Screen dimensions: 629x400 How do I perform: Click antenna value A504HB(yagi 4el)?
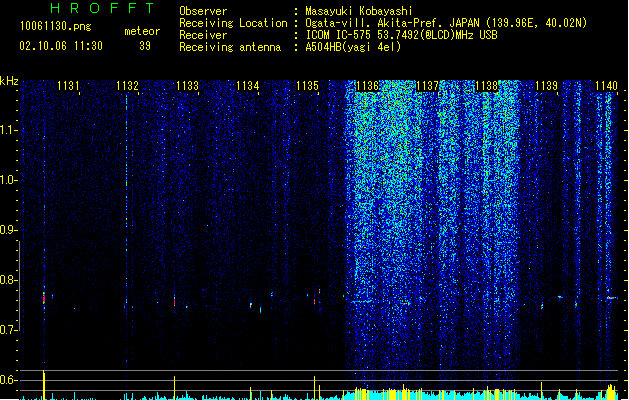[x=353, y=47]
